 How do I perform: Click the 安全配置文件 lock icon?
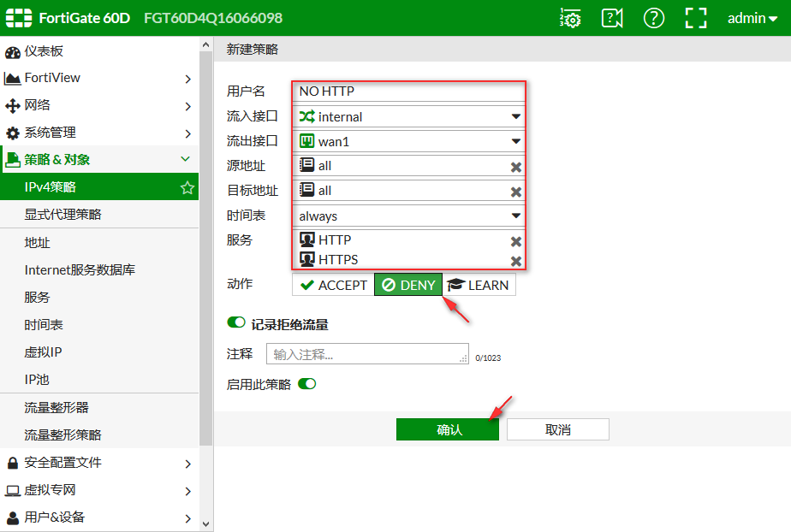click(x=12, y=463)
